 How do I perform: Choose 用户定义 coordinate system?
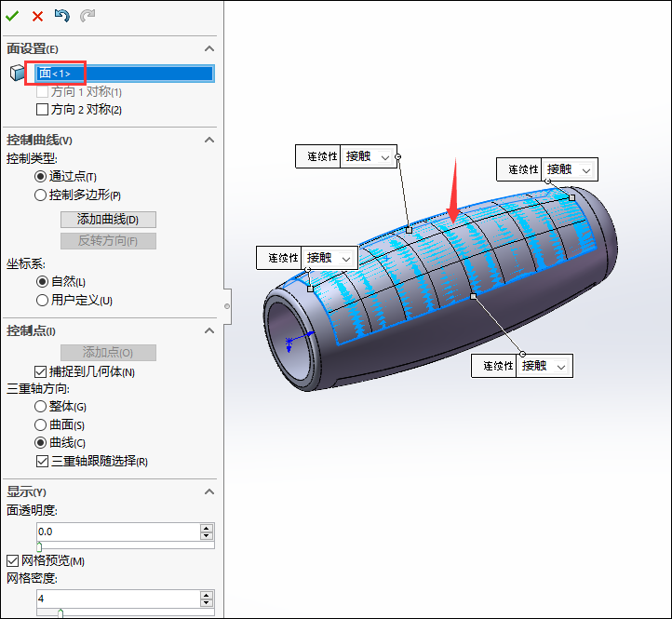42,300
